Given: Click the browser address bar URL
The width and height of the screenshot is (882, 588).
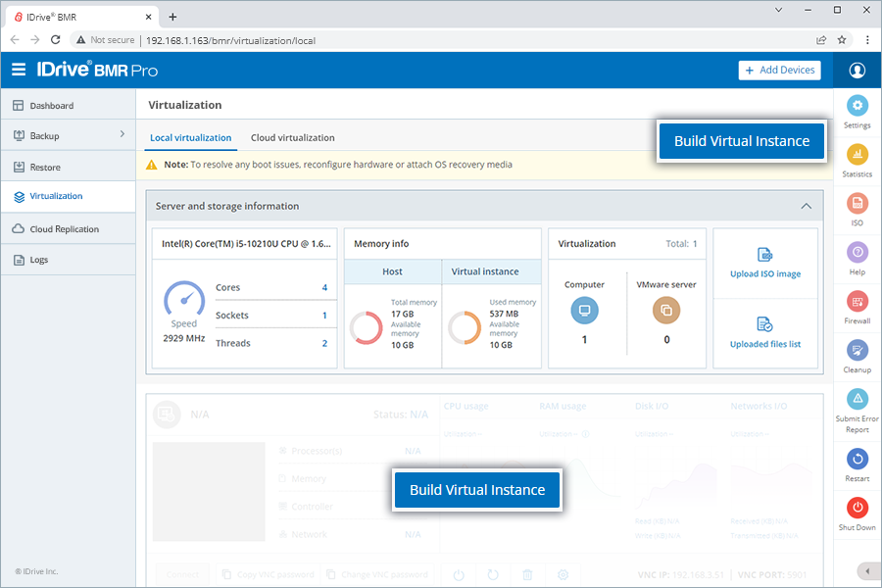Looking at the screenshot, I should pyautogui.click(x=230, y=40).
